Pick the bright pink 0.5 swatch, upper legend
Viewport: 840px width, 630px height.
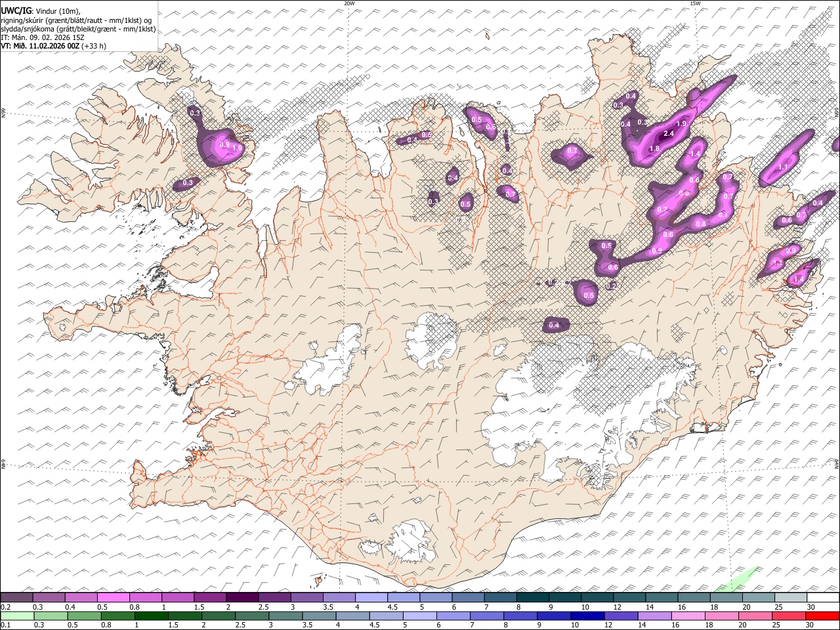113,598
